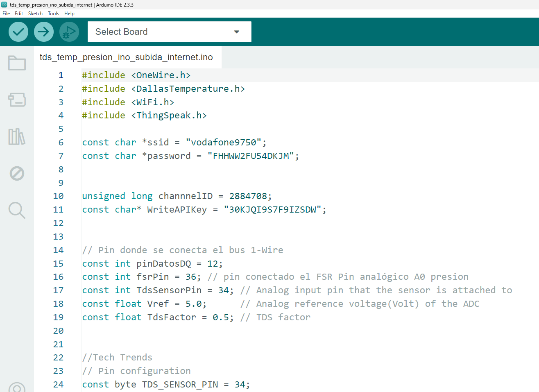Place cursor on the WriteAPIKey code line
This screenshot has width=539, height=392.
click(x=204, y=210)
